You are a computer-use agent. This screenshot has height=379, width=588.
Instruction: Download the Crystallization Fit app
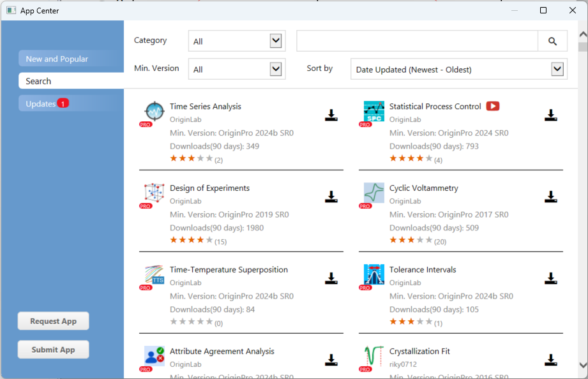[x=550, y=360]
